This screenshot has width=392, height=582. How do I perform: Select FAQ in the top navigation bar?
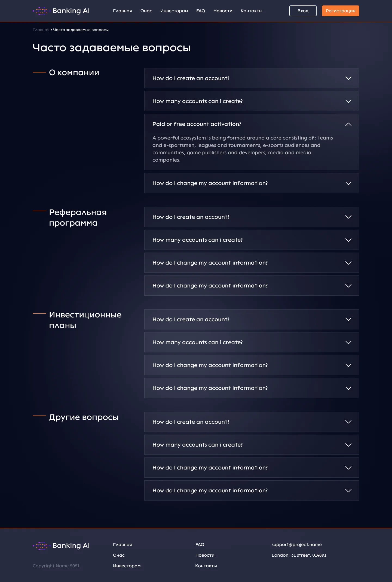(x=201, y=11)
